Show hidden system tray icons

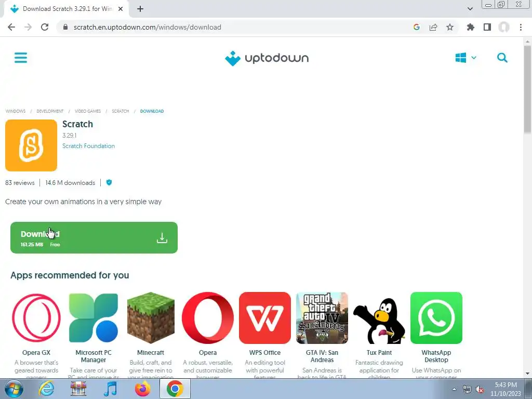tap(454, 389)
